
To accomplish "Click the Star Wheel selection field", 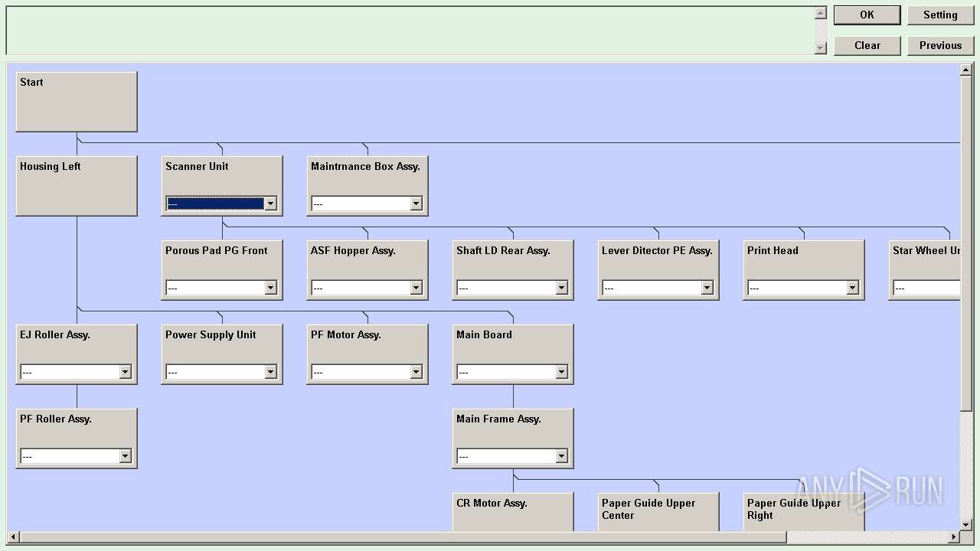I will [x=926, y=288].
